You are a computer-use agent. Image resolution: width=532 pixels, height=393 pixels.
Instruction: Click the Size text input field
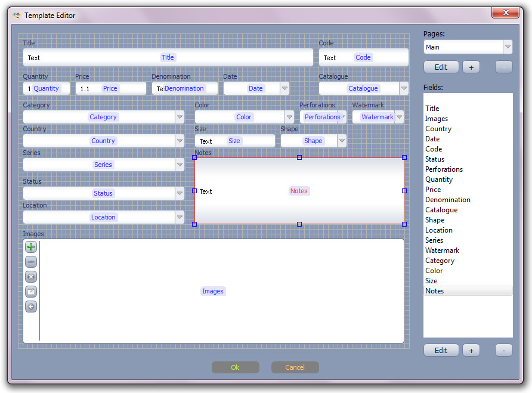coord(235,141)
